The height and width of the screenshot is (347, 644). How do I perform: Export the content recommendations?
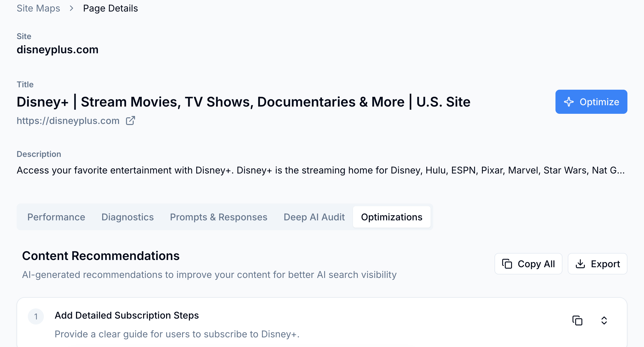[597, 264]
